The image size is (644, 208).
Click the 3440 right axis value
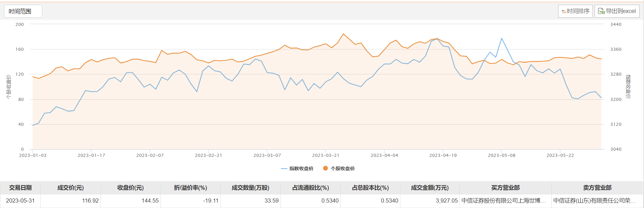point(616,25)
